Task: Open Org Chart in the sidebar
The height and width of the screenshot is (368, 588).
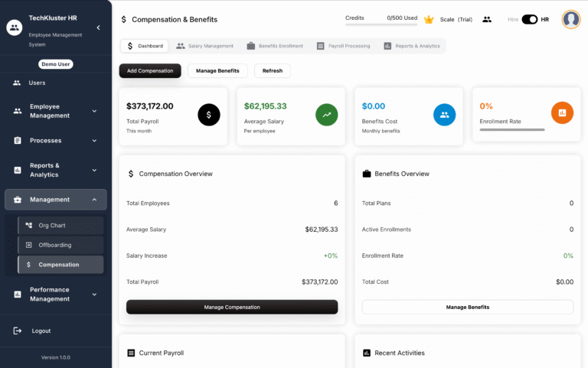Action: [x=60, y=226]
